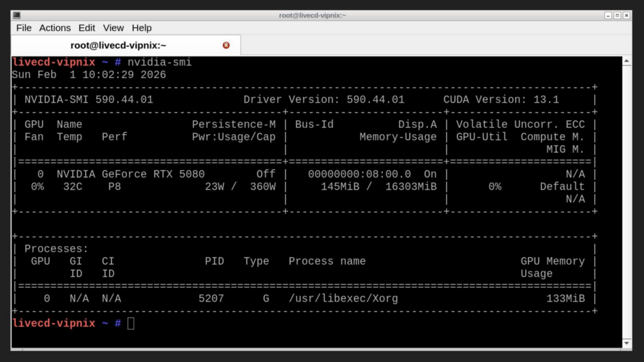Maximize the terminal window
This screenshot has height=362, width=644.
(617, 15)
